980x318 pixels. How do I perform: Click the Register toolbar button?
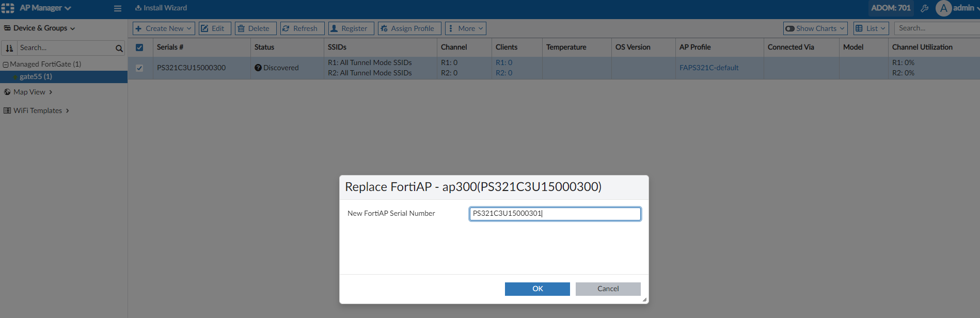coord(351,28)
